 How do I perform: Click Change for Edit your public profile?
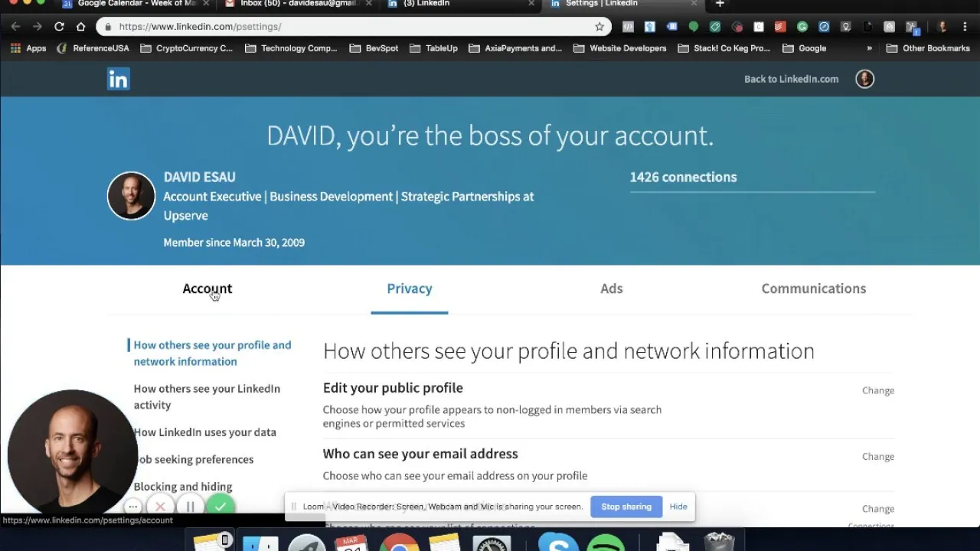click(x=878, y=390)
